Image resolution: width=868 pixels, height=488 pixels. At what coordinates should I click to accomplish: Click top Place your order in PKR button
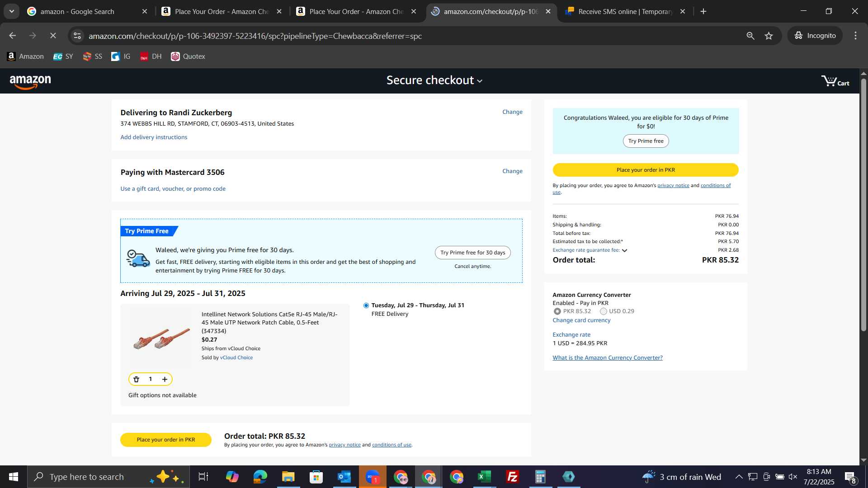click(x=646, y=170)
